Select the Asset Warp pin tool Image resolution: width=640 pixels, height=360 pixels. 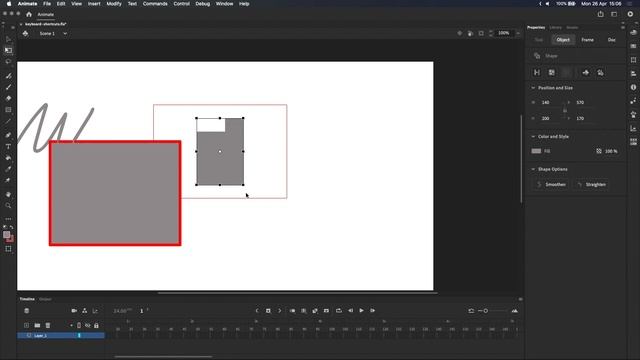(8, 180)
